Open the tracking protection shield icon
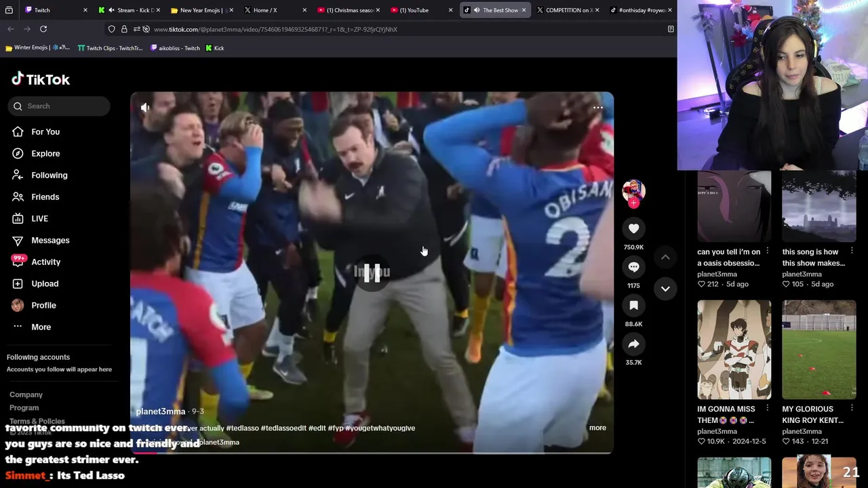The height and width of the screenshot is (488, 868). click(112, 29)
